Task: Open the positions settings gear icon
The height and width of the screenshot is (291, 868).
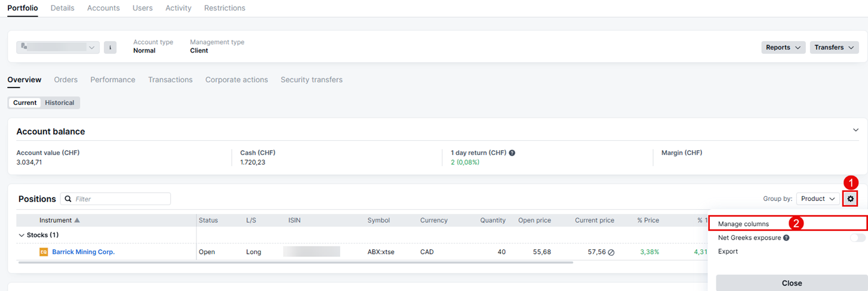Action: [850, 199]
